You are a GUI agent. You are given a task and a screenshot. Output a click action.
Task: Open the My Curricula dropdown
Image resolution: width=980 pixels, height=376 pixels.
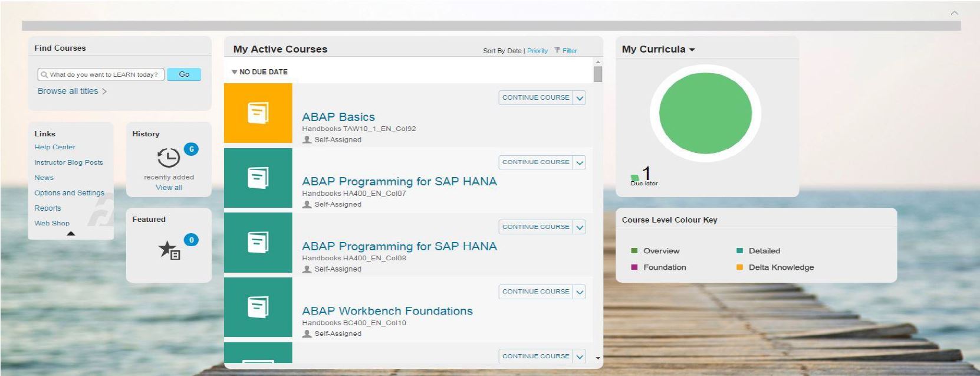tap(692, 50)
